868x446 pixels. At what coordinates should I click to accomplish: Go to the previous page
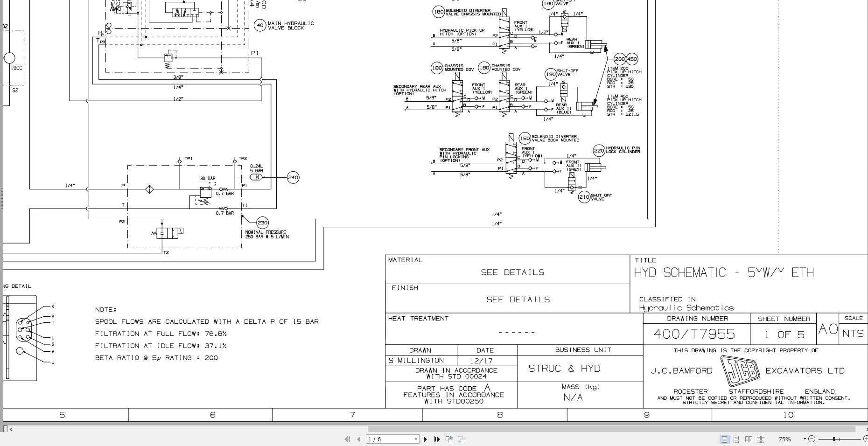tap(358, 439)
